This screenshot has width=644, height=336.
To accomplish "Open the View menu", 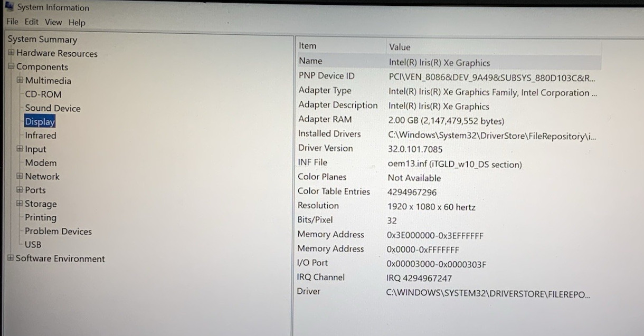I will 53,22.
